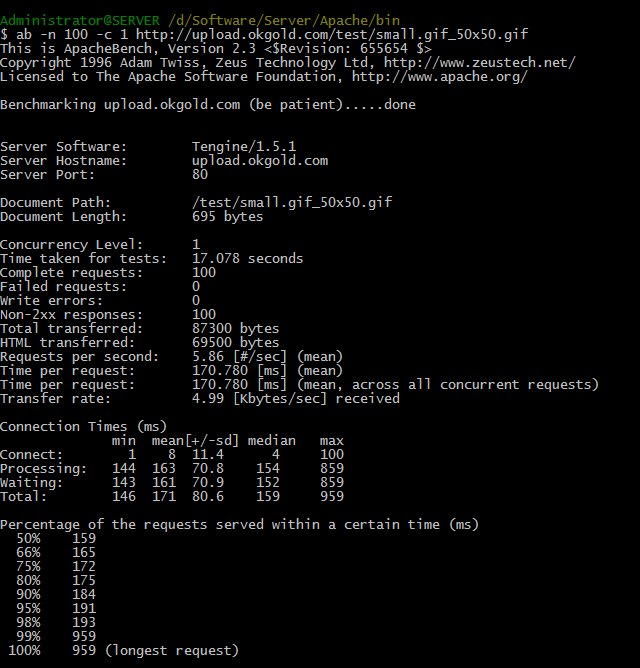Click the Total max value 959 in table
The image size is (640, 668).
point(332,497)
